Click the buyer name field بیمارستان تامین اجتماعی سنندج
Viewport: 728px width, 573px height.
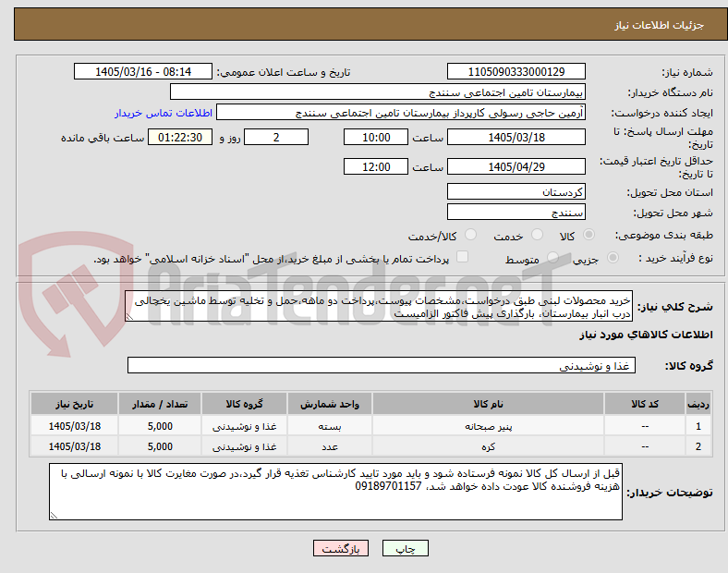click(x=378, y=91)
